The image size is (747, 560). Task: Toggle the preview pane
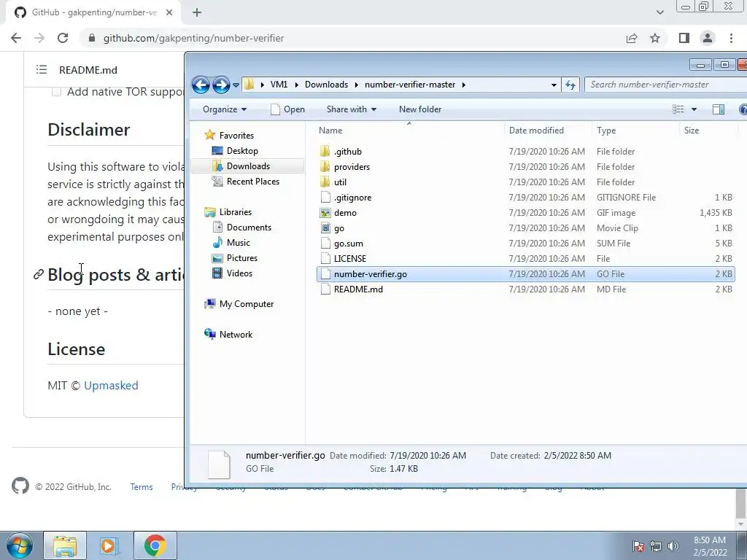click(719, 109)
